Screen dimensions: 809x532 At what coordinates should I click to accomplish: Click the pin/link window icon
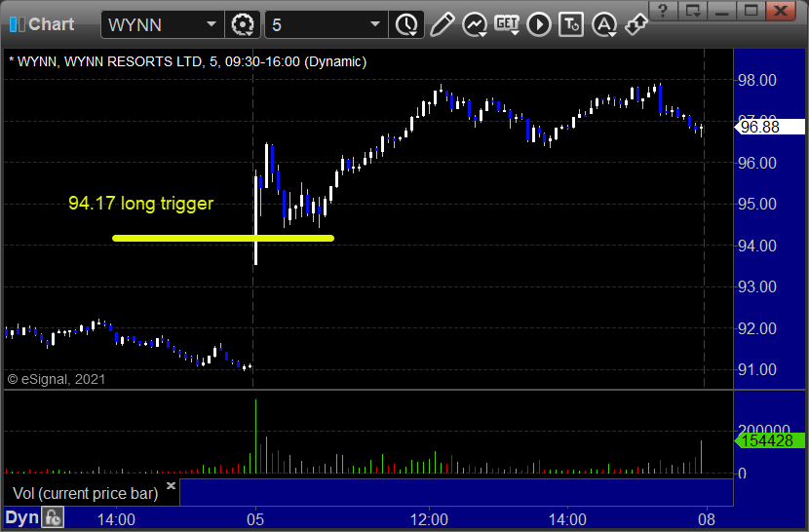pos(636,24)
